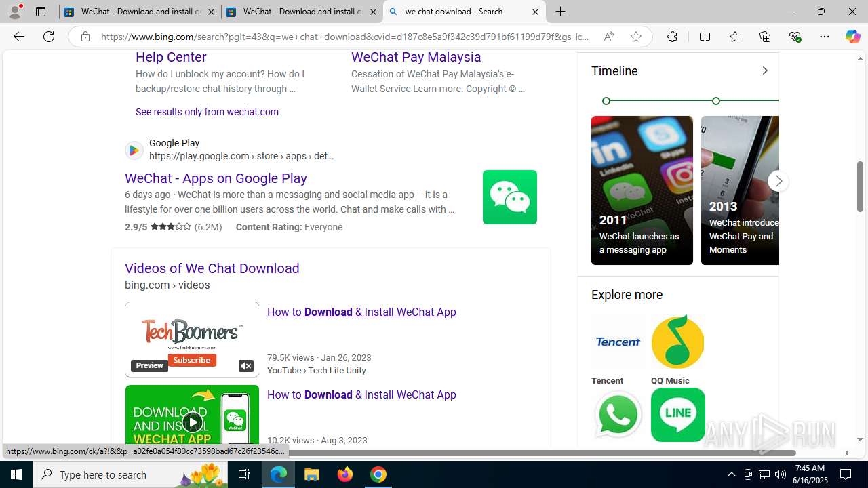Launch Chrome from the taskbar
The height and width of the screenshot is (488, 868).
tap(378, 474)
